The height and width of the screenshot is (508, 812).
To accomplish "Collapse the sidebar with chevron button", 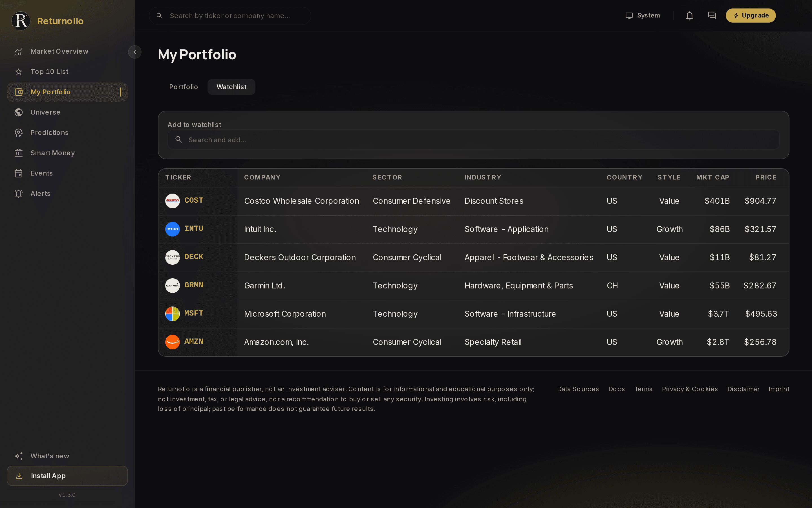I will pos(134,52).
